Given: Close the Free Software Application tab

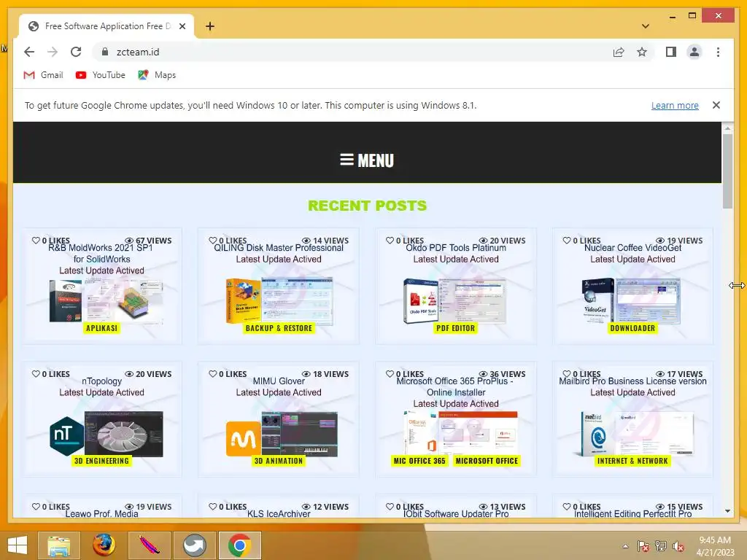Looking at the screenshot, I should pos(182,26).
